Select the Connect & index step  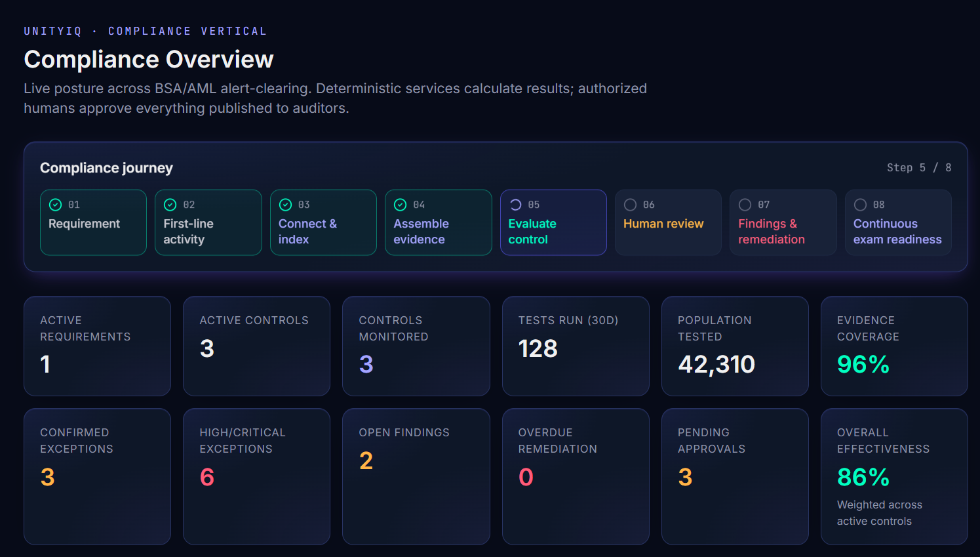pyautogui.click(x=323, y=222)
